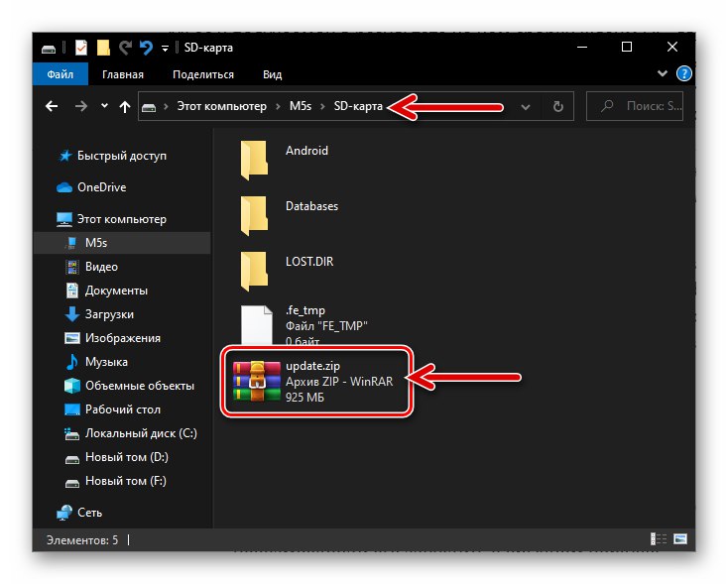Image resolution: width=728 pixels, height=584 pixels.
Task: Click the Поиск search field
Action: pyautogui.click(x=635, y=106)
